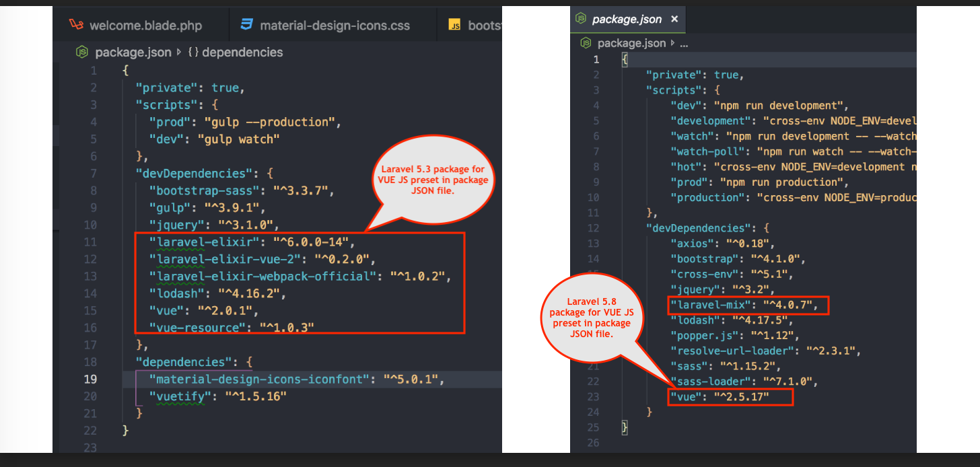
Task: Click the "sass-loader" key
Action: point(710,382)
